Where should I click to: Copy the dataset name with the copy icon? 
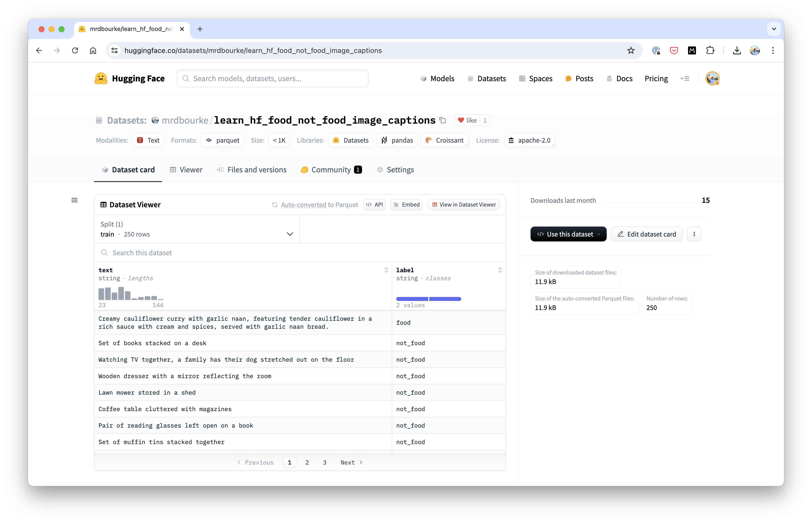point(442,120)
